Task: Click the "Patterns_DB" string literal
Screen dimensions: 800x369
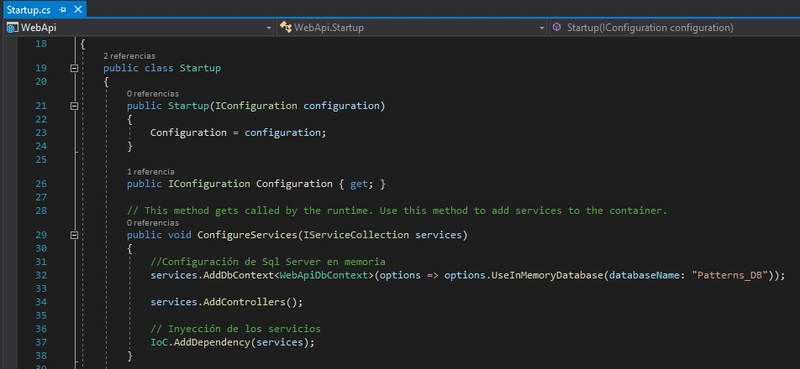Action: [x=730, y=276]
